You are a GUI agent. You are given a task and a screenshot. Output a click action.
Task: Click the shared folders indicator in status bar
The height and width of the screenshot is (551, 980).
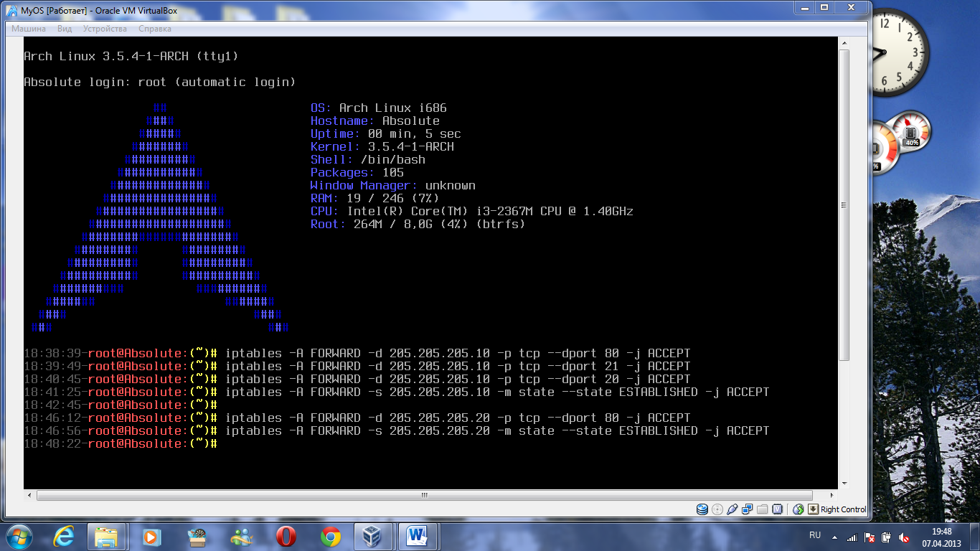[762, 509]
